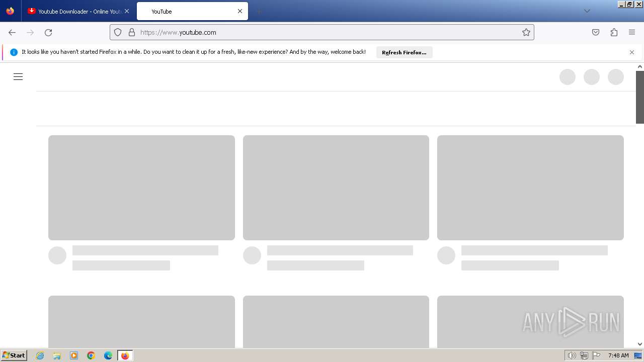The image size is (644, 362).
Task: Select the Firefox taskbar button
Action: coord(125,355)
